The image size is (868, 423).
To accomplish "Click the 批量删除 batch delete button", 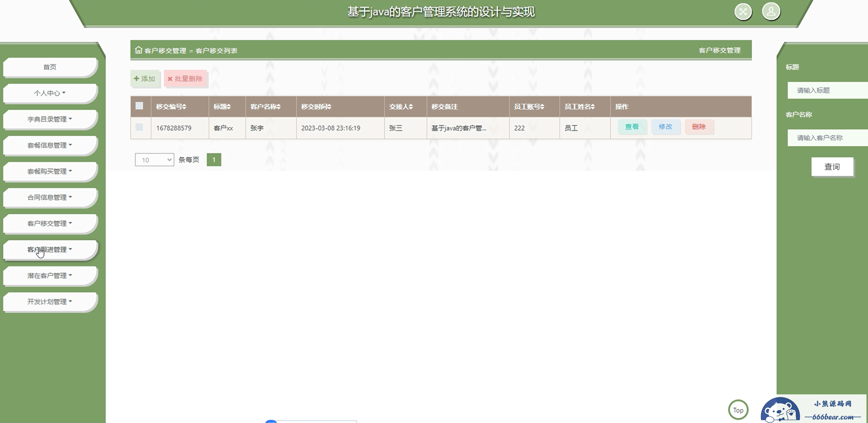I will coord(185,79).
